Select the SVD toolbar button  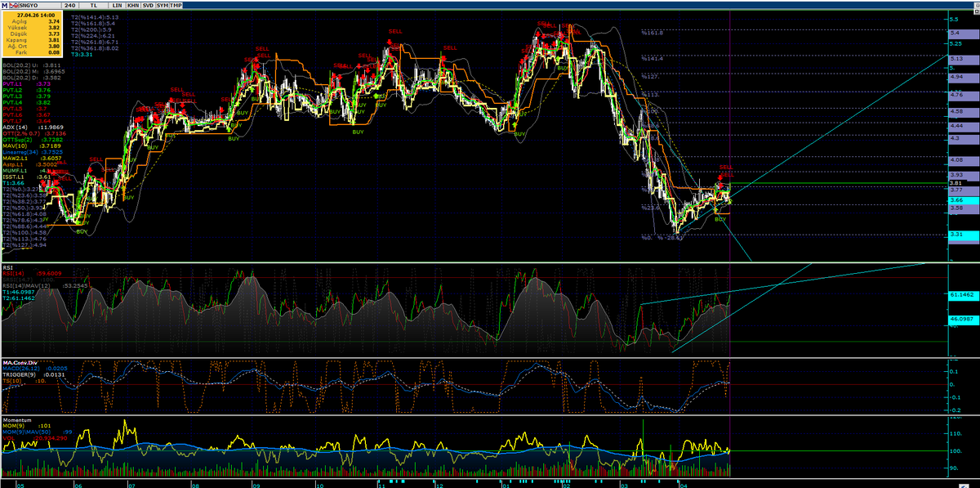[x=148, y=6]
